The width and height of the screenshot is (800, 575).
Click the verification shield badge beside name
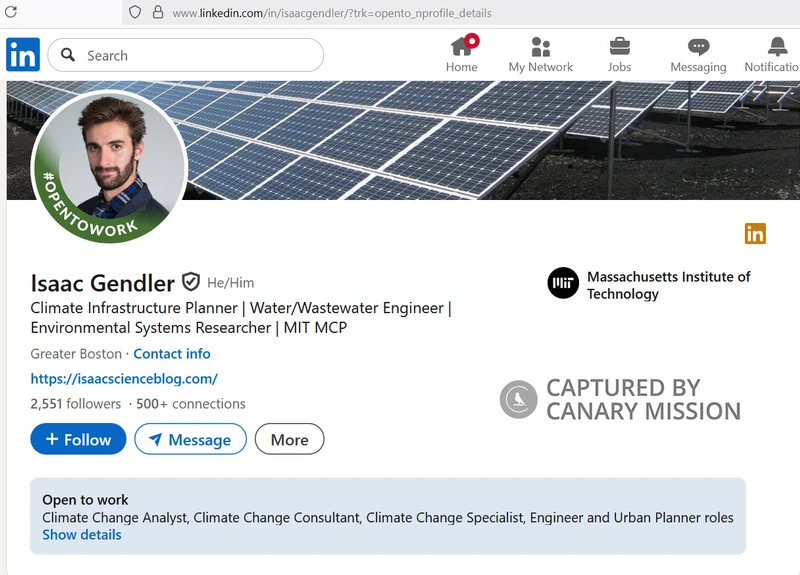click(191, 283)
